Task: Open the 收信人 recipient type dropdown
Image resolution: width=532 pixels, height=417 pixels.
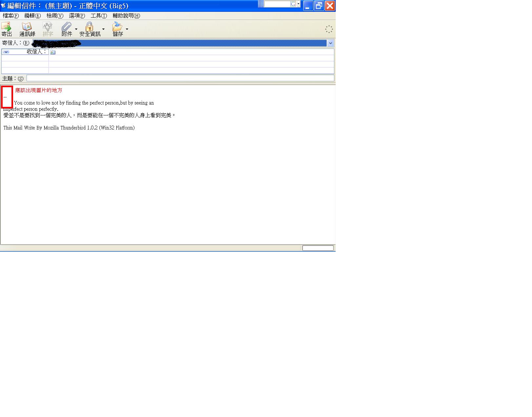Action: [6, 52]
